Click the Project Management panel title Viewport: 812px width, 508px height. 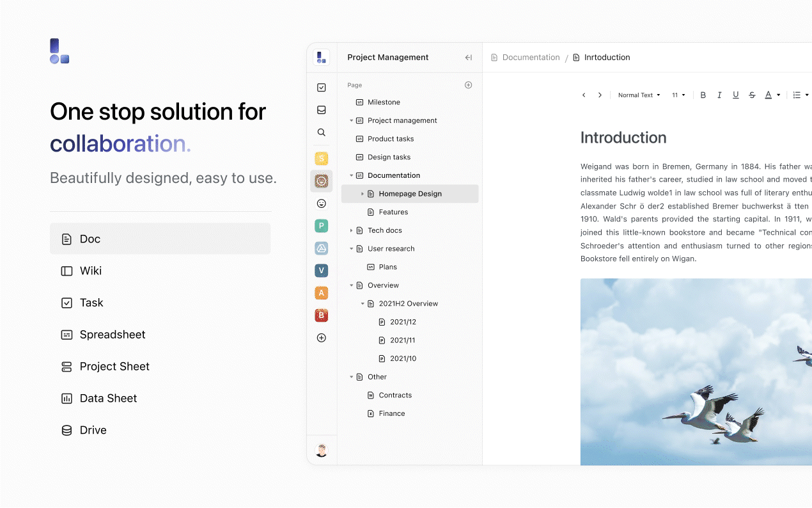point(388,58)
